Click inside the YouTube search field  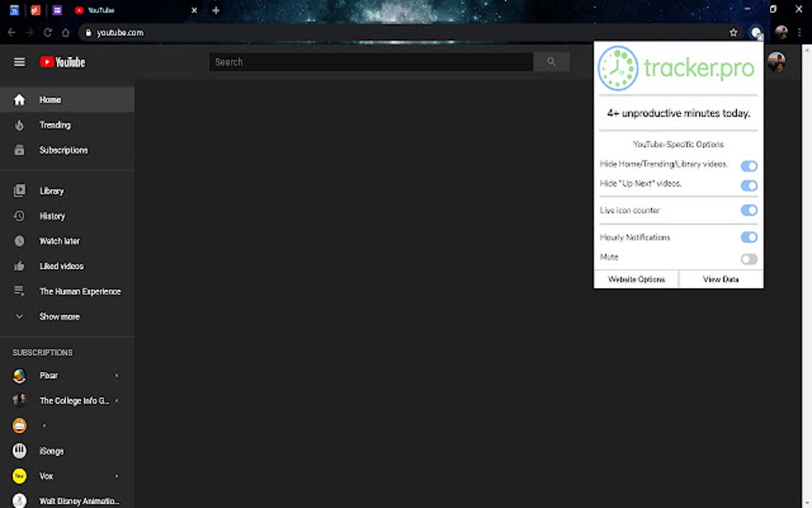pyautogui.click(x=366, y=61)
